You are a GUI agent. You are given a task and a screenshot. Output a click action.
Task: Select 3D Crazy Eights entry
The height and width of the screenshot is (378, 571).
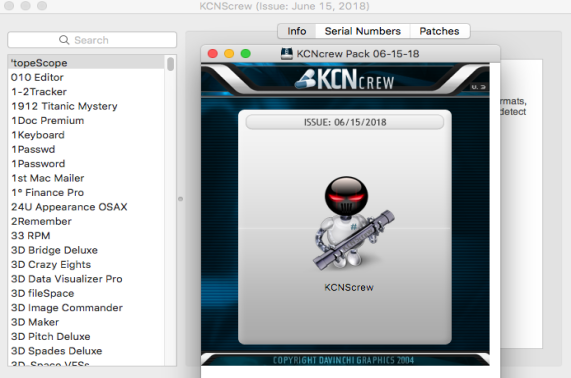pos(86,264)
